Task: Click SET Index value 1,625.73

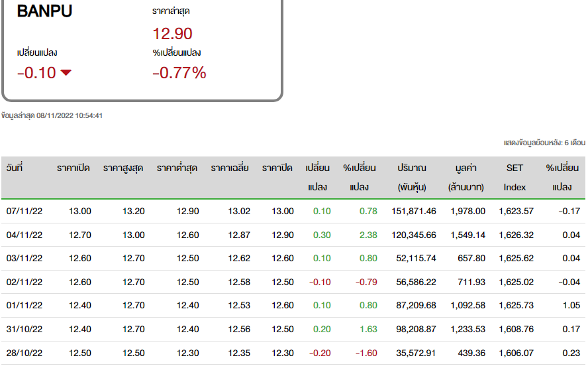Action: 516,305
